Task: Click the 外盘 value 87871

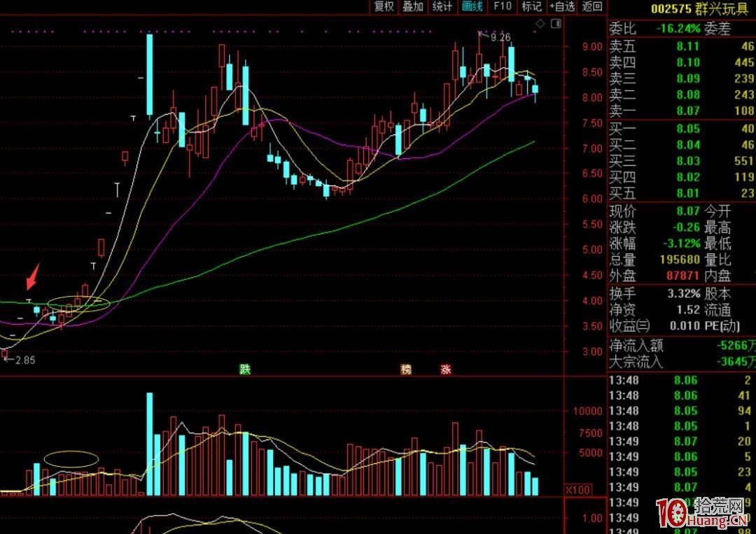Action: coord(683,275)
